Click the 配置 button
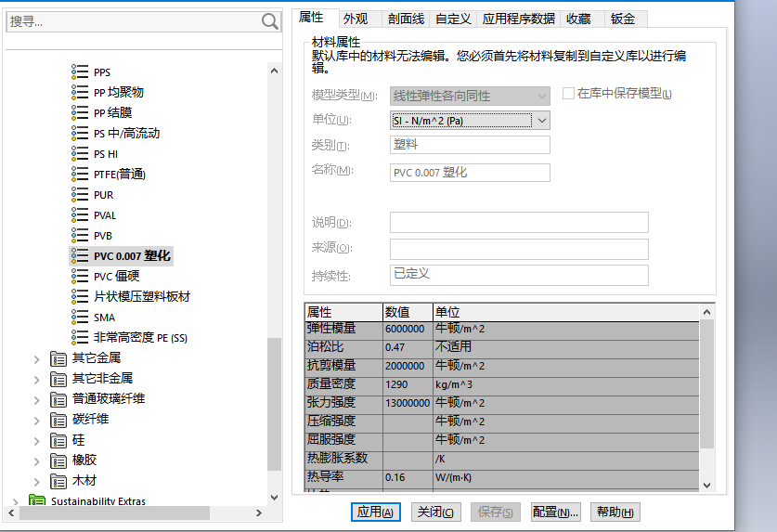 (555, 513)
